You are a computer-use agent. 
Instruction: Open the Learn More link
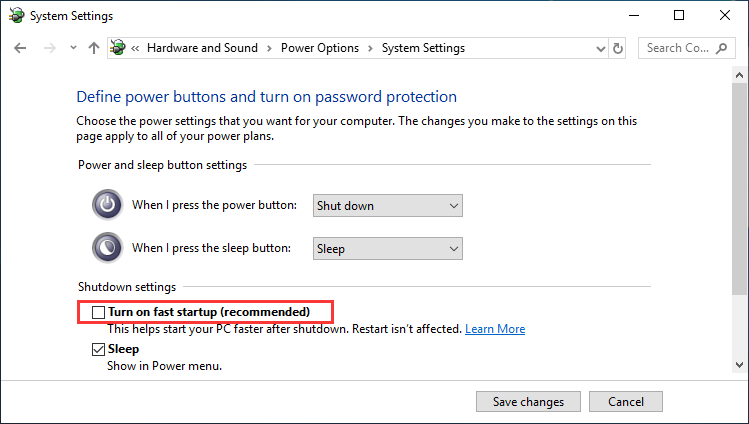coord(495,329)
